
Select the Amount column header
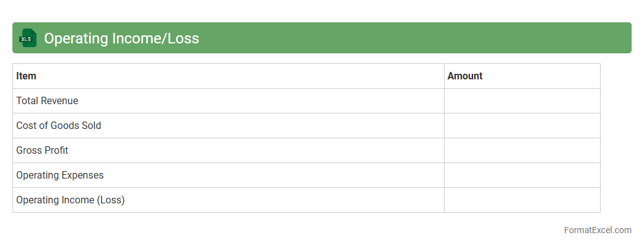[465, 76]
